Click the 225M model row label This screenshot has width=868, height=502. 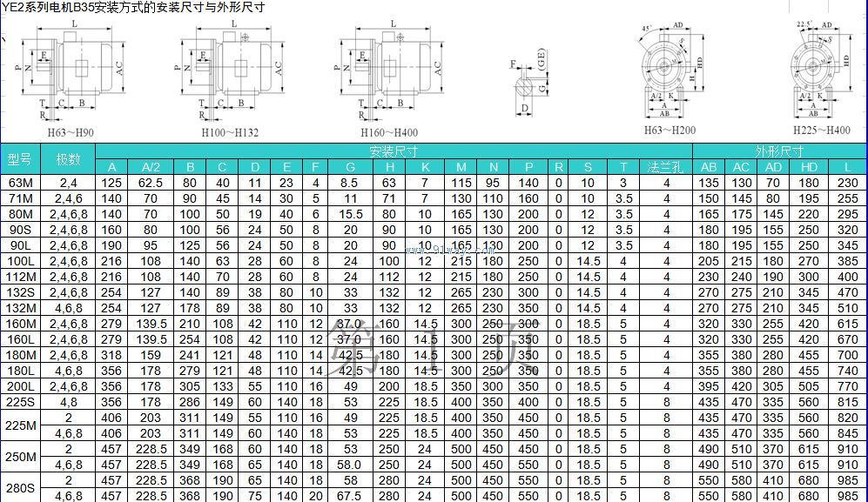(20, 425)
